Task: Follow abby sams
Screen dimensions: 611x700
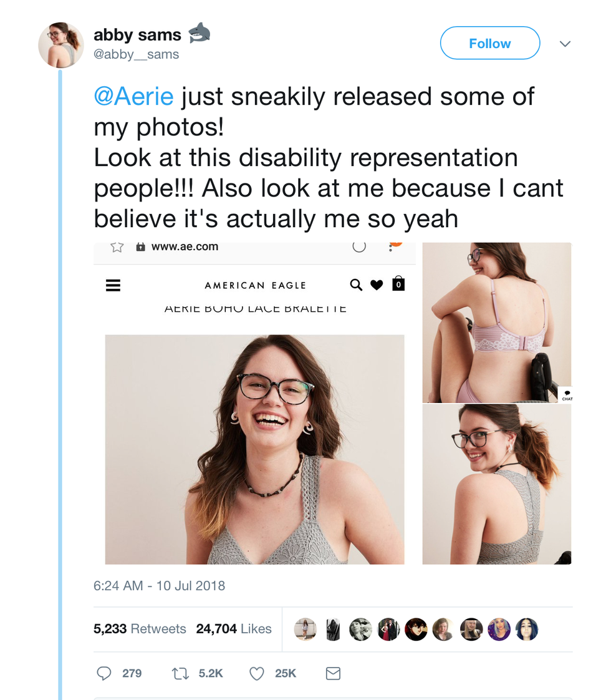Action: (x=489, y=43)
